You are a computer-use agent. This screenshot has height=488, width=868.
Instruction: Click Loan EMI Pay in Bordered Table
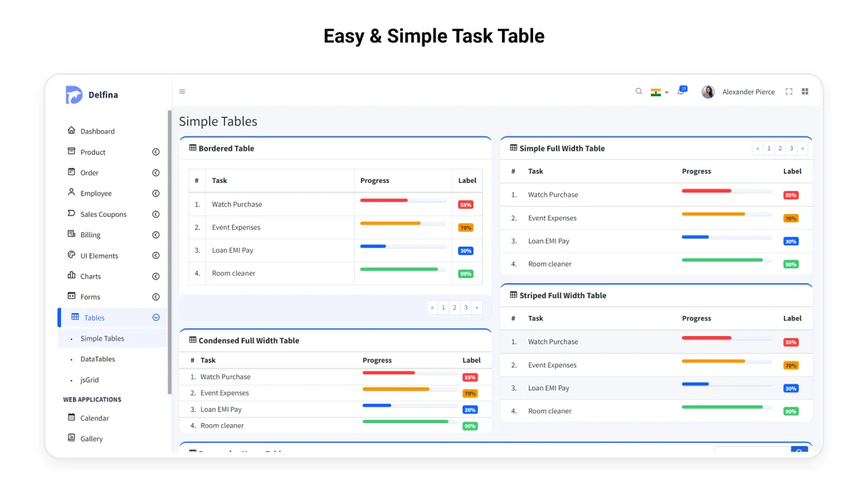click(x=233, y=250)
